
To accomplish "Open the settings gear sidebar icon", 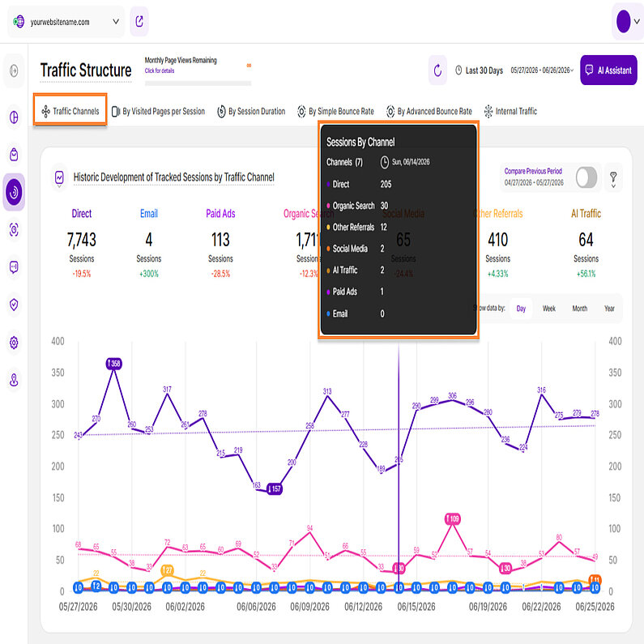I will [x=14, y=342].
